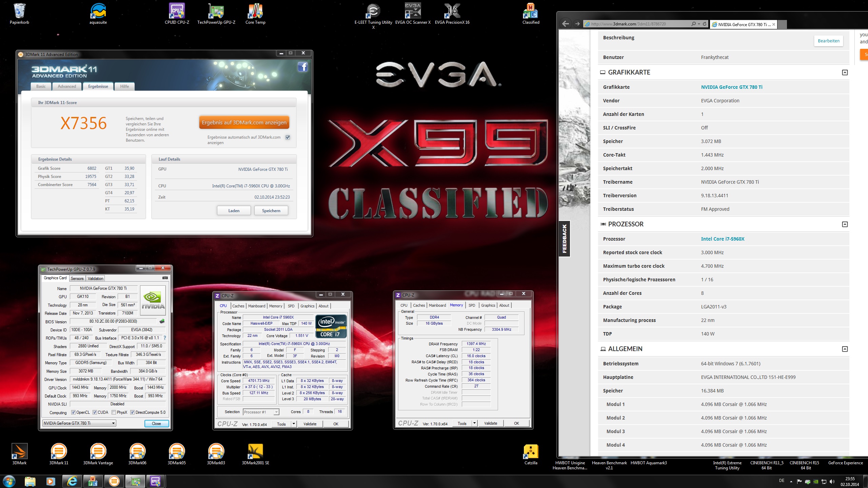
Task: Click the Close button in GPU-Z
Action: [156, 423]
